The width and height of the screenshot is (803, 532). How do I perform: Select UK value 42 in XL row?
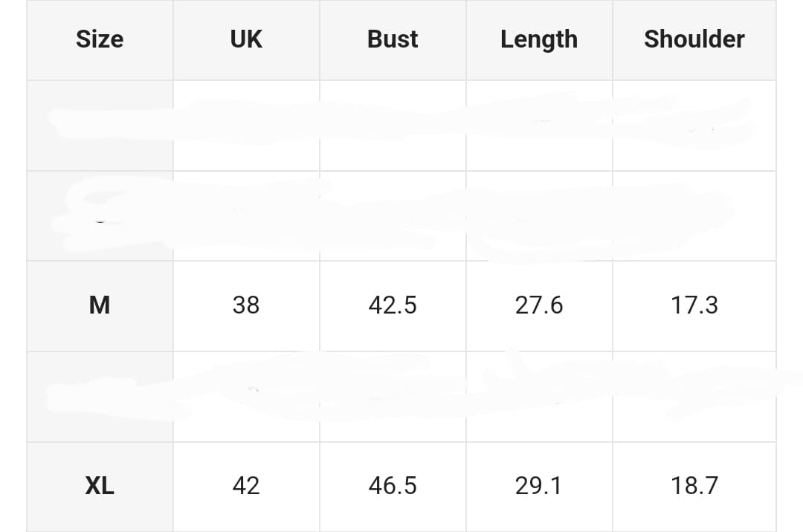[x=246, y=486]
